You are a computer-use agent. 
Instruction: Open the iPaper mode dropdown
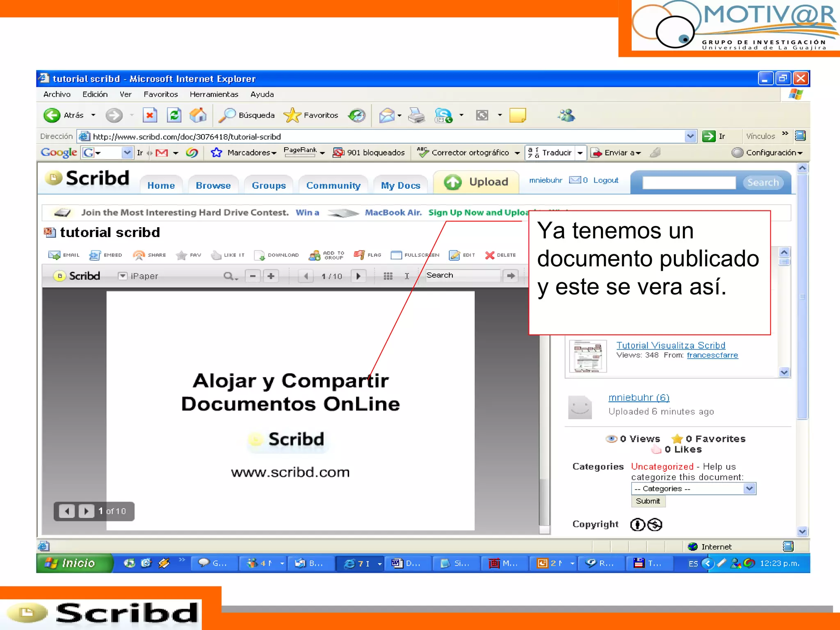coord(122,276)
